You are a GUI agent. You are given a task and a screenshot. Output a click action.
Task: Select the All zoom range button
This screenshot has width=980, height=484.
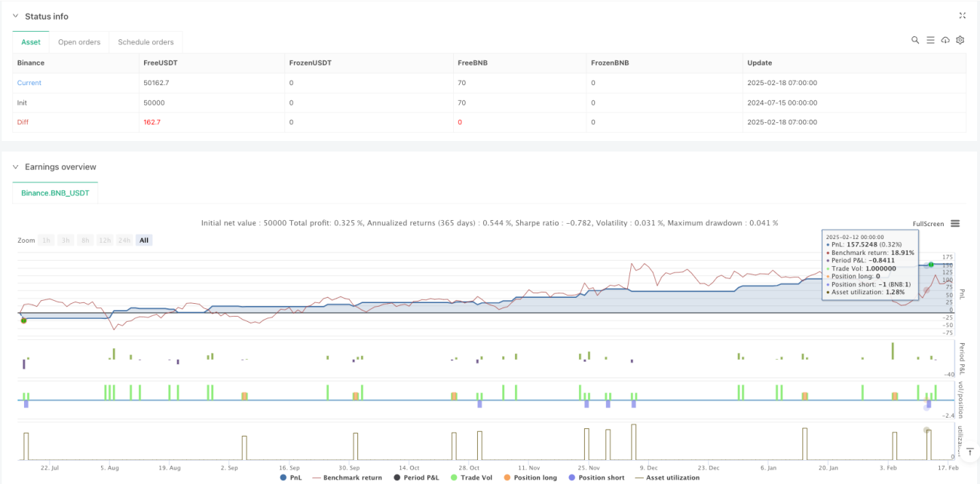[x=144, y=240]
